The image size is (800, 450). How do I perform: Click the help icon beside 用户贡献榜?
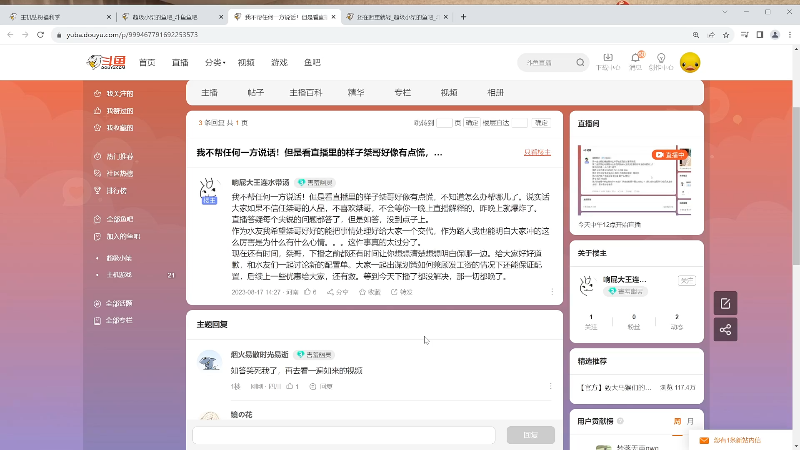point(620,421)
